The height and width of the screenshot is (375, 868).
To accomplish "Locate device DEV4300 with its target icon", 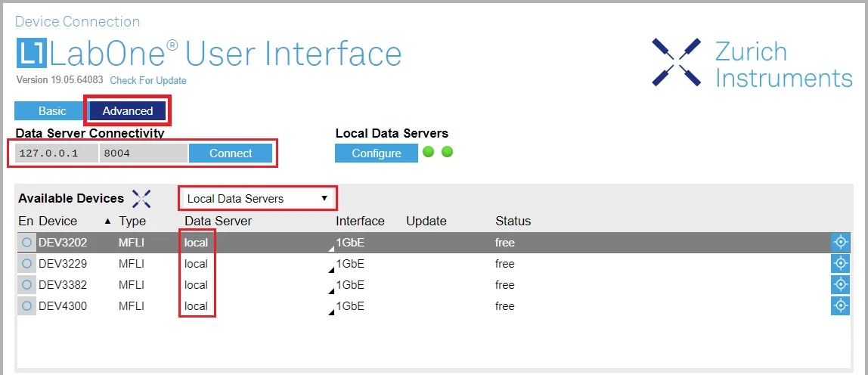I will coord(840,305).
